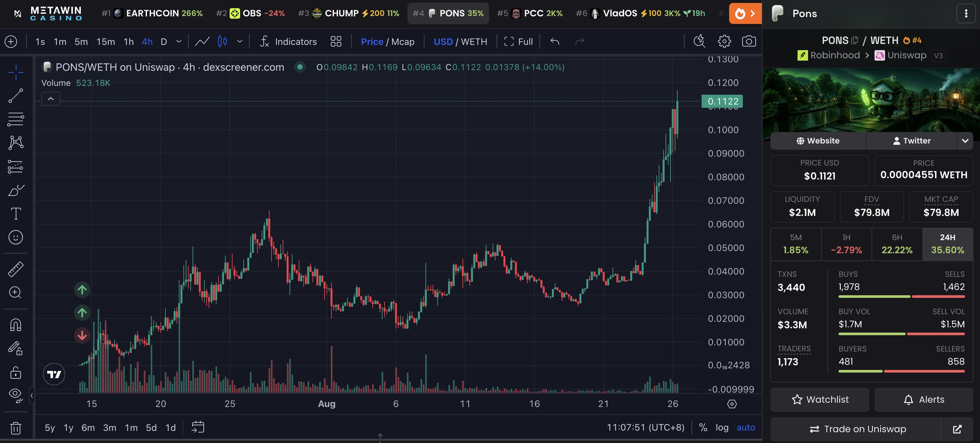Open the forecasting and measurement tools
This screenshot has width=980, height=443.
pyautogui.click(x=16, y=166)
